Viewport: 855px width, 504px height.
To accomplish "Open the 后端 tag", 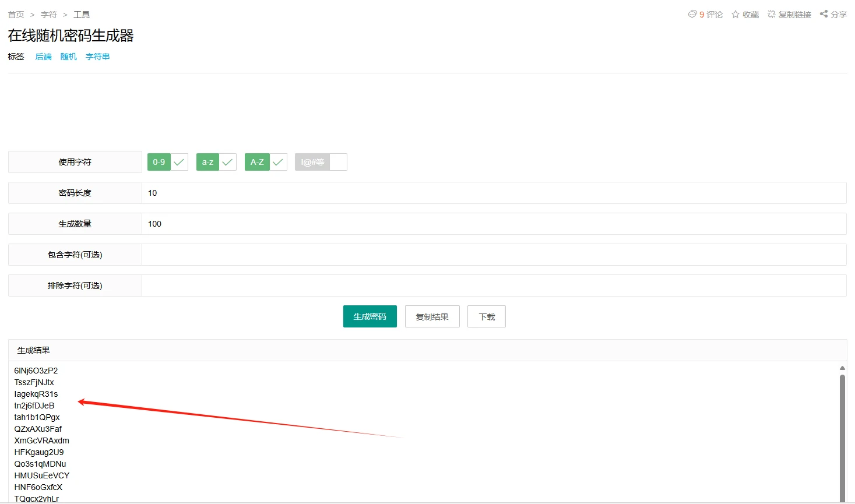I will 44,57.
